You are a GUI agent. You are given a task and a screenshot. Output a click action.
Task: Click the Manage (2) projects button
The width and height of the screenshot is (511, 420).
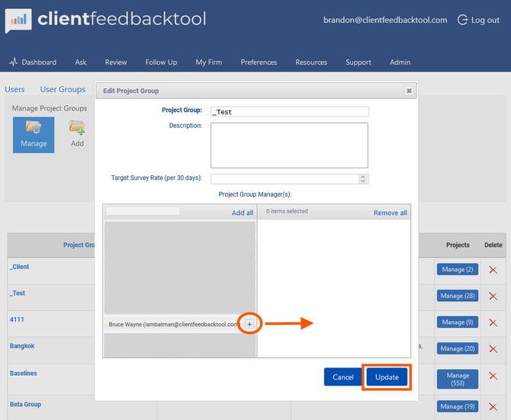pos(458,269)
